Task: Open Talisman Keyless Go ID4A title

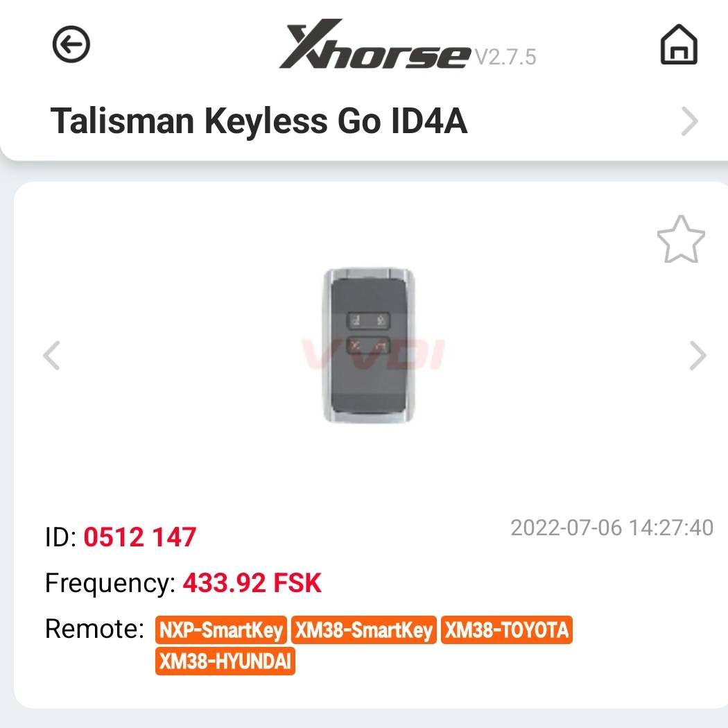Action: click(259, 121)
